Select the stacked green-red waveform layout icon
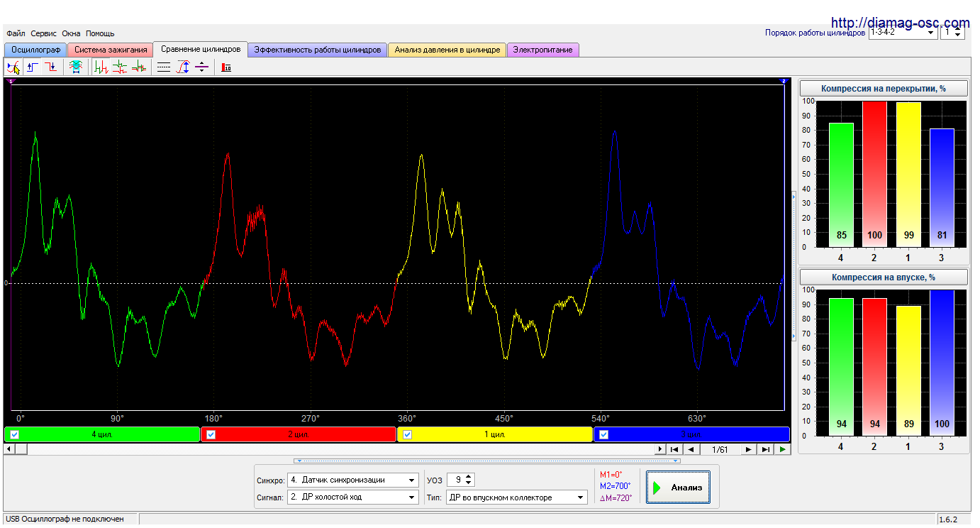The height and width of the screenshot is (528, 980). click(120, 67)
